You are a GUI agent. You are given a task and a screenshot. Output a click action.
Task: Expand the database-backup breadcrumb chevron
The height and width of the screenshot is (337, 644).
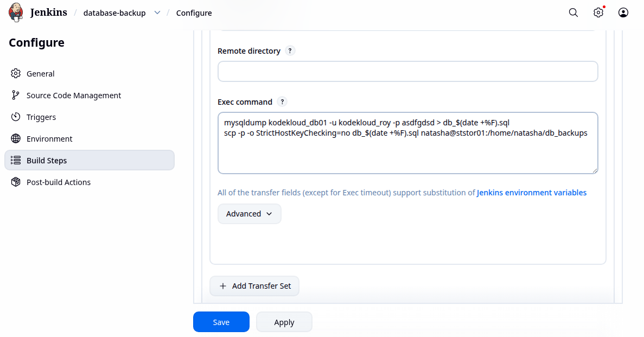pos(157,12)
